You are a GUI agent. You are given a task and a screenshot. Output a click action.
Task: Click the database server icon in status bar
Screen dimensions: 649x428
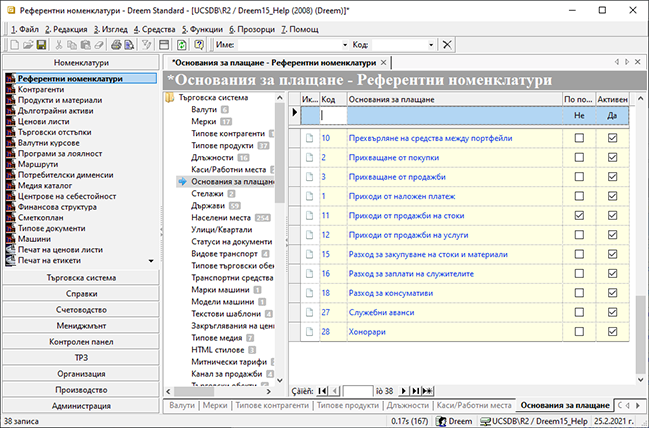pyautogui.click(x=485, y=421)
